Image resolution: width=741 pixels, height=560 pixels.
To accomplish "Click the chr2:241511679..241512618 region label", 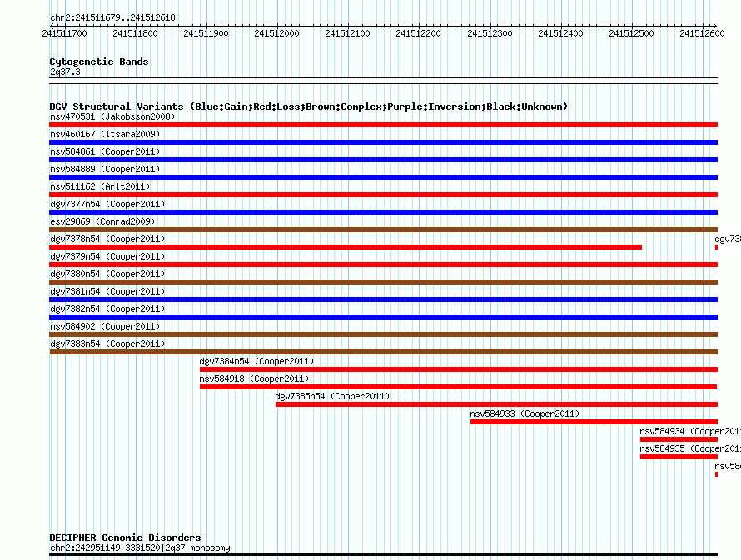I will click(112, 17).
